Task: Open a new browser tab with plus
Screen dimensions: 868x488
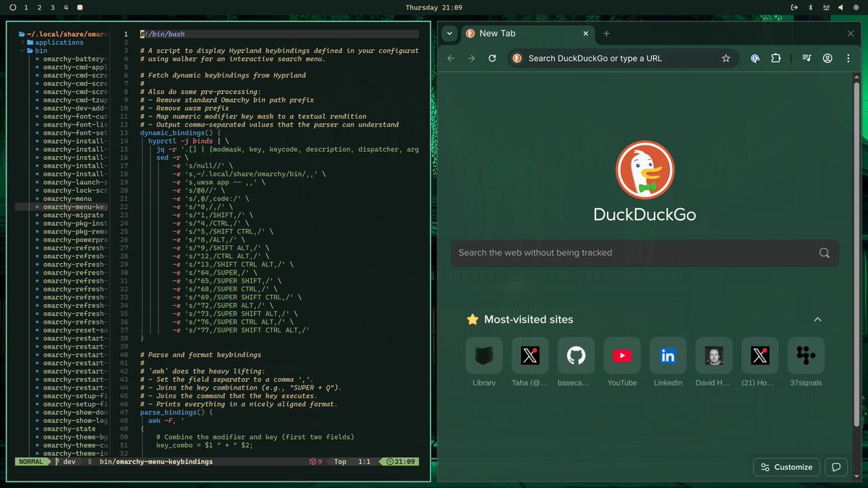Action: tap(606, 33)
